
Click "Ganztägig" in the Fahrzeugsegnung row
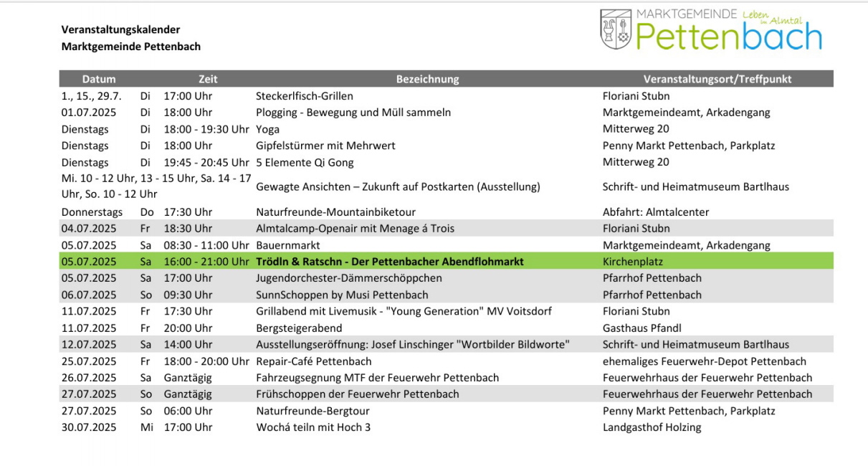pyautogui.click(x=188, y=378)
